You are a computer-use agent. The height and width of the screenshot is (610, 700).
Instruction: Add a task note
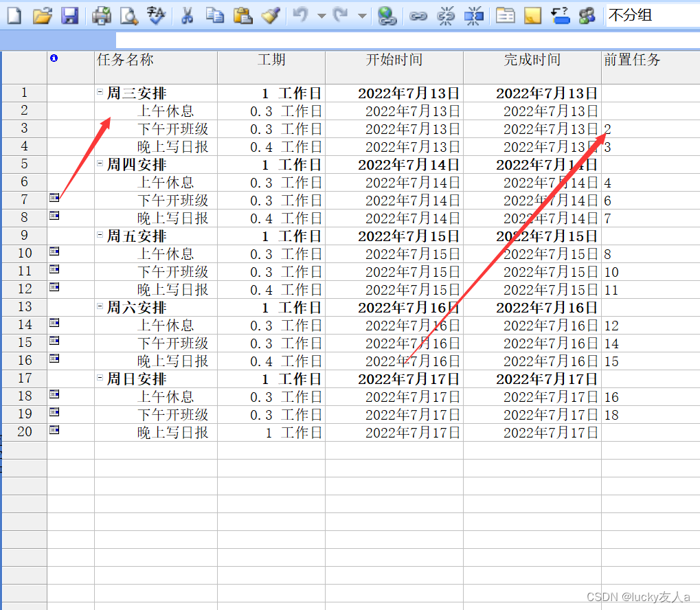(x=532, y=16)
